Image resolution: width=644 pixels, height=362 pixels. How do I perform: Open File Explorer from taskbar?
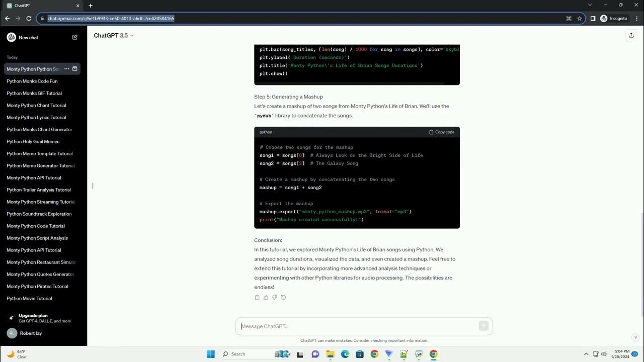click(330, 354)
